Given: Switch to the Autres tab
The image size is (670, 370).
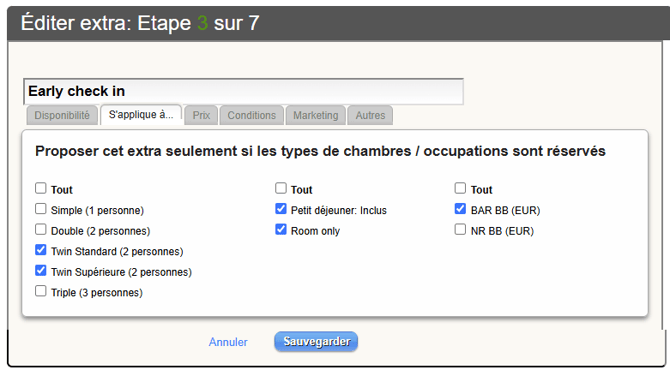Looking at the screenshot, I should (x=370, y=115).
